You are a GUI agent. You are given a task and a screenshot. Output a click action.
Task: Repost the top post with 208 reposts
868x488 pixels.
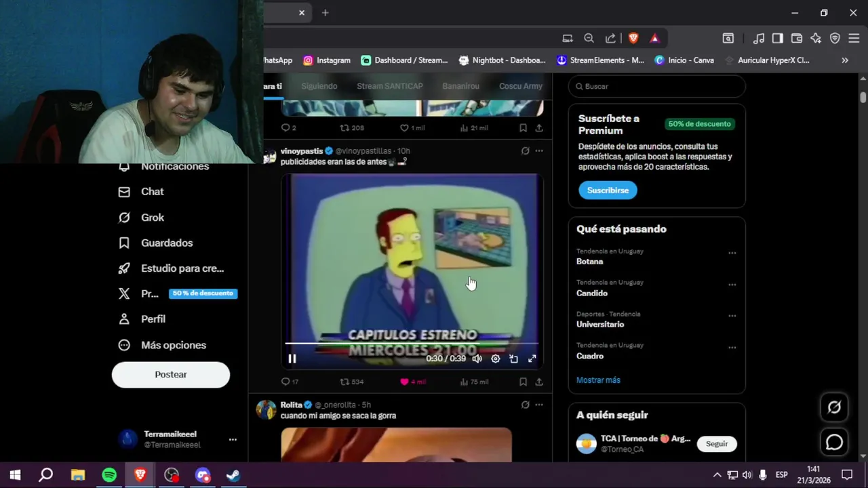point(351,127)
